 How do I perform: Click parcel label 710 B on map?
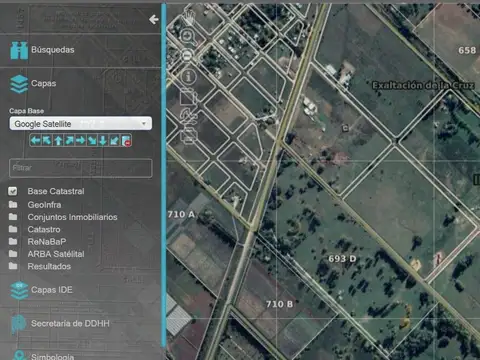[x=279, y=304]
